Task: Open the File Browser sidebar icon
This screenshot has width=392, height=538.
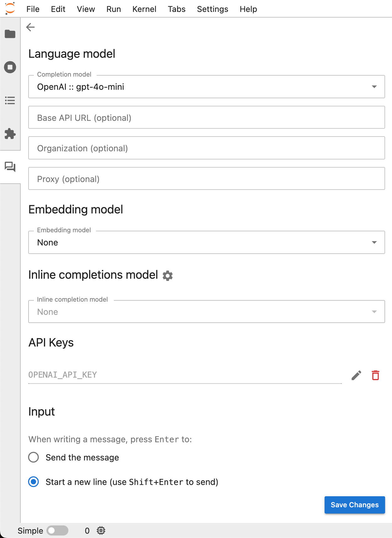Action: coord(10,34)
